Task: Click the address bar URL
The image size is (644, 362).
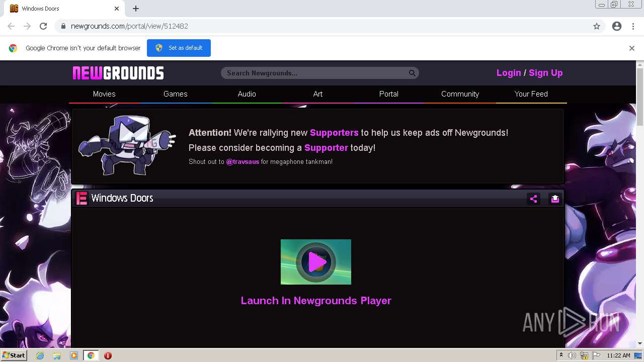Action: click(129, 26)
